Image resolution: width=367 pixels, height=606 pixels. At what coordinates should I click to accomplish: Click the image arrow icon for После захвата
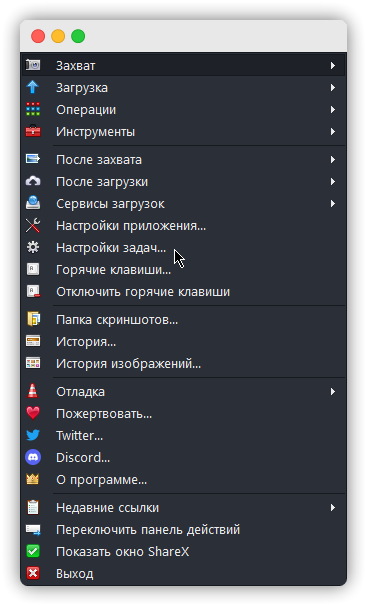click(33, 159)
